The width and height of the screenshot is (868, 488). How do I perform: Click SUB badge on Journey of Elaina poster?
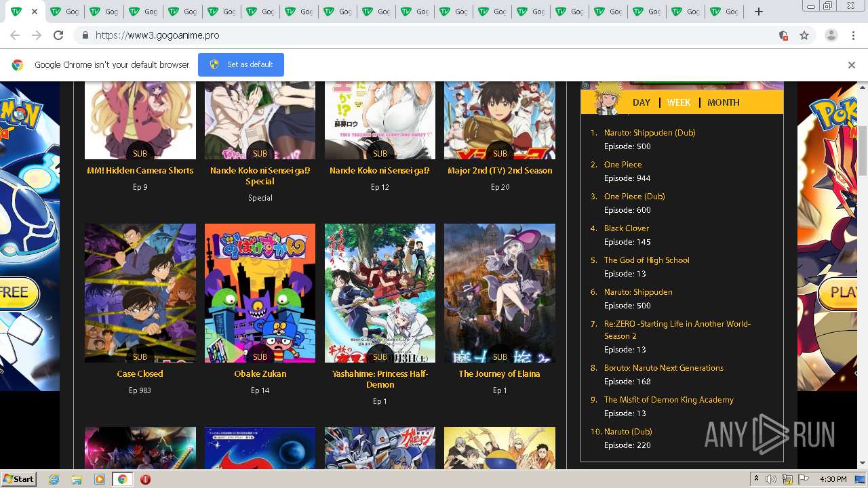(500, 357)
